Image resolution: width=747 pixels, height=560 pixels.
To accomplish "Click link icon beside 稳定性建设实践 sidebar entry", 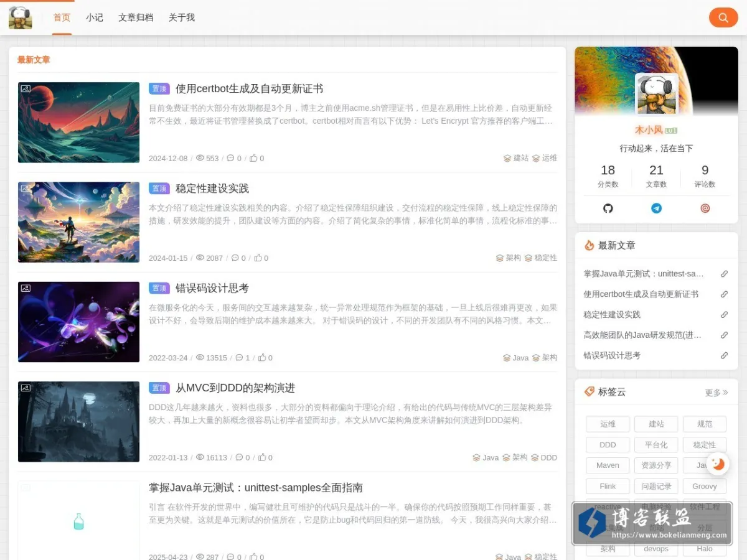I will point(724,315).
